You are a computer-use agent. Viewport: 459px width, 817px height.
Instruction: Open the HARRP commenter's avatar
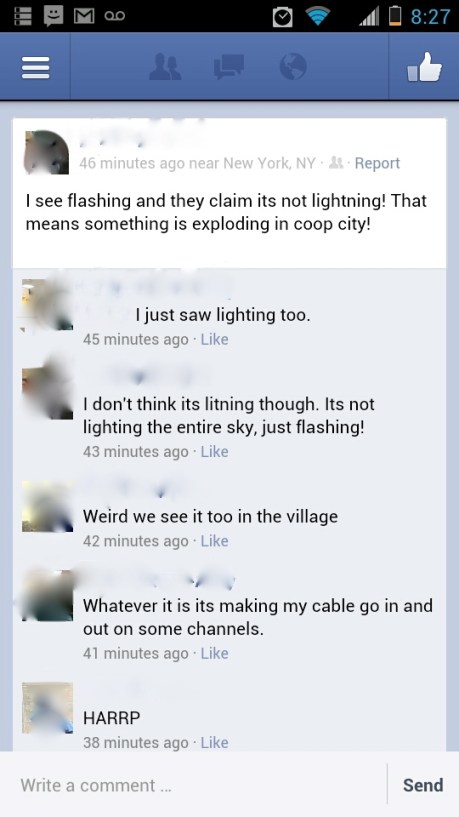click(47, 708)
